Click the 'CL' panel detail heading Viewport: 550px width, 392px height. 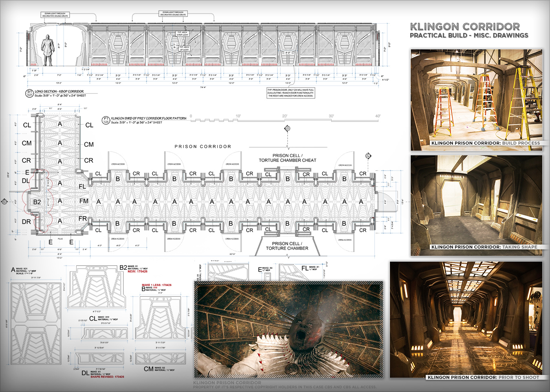click(x=93, y=319)
